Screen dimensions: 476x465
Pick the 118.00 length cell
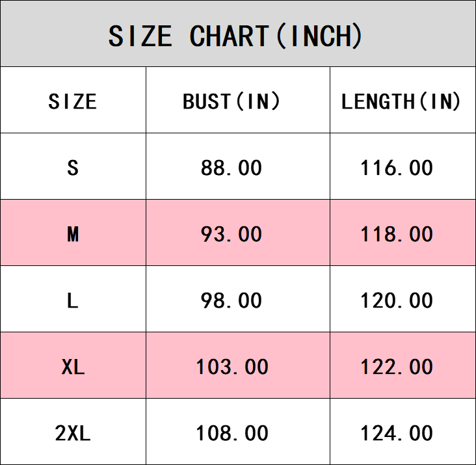pos(397,234)
